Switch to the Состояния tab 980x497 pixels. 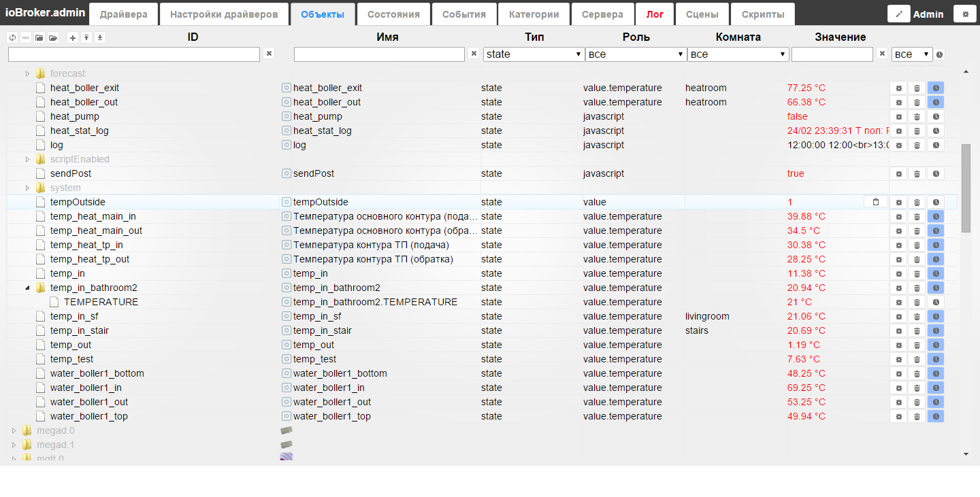(393, 14)
